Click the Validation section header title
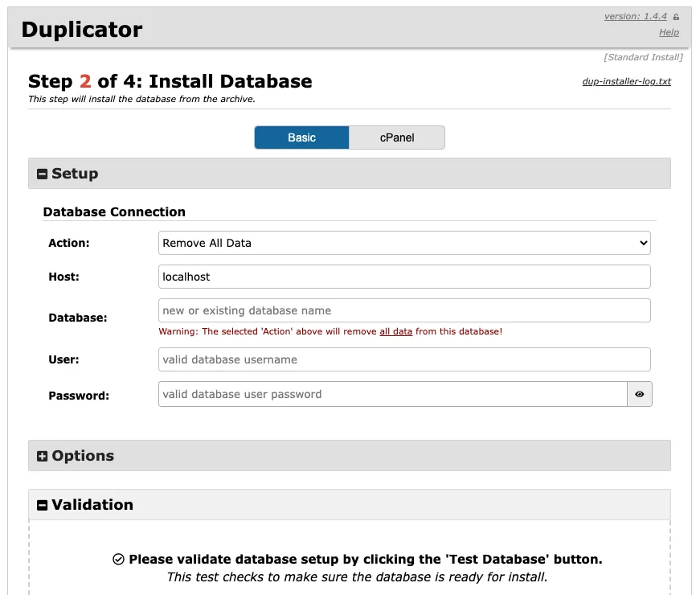700x595 pixels. coord(92,505)
